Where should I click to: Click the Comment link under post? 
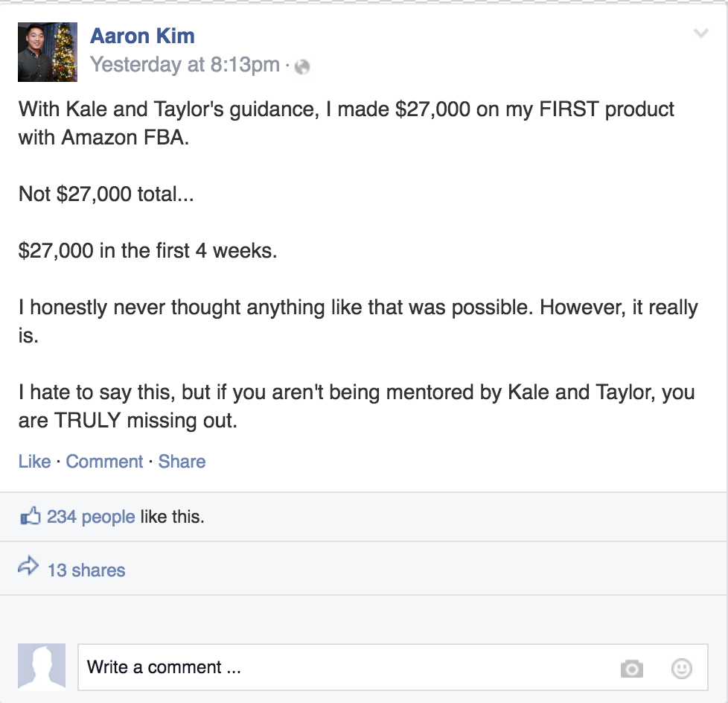(x=104, y=462)
